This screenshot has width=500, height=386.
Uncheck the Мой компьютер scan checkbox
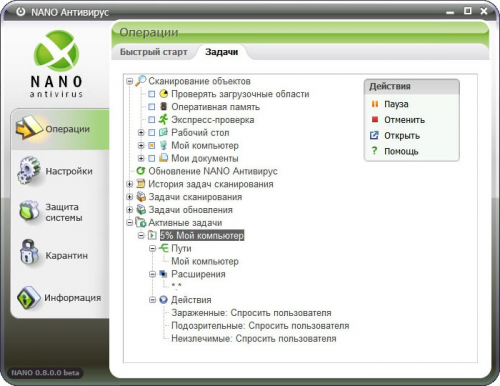pyautogui.click(x=152, y=145)
